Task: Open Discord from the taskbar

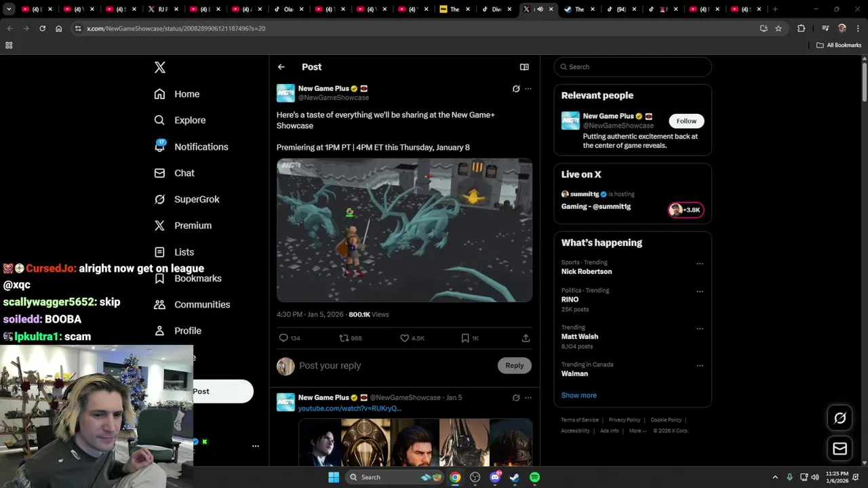Action: [495, 477]
